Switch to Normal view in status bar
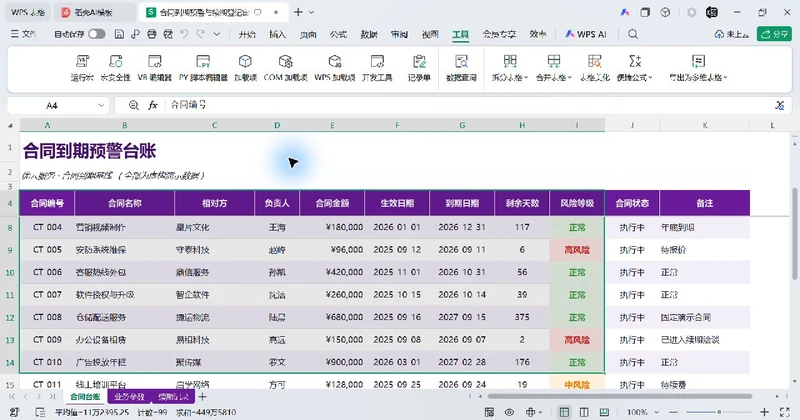The image size is (800, 420). point(564,412)
